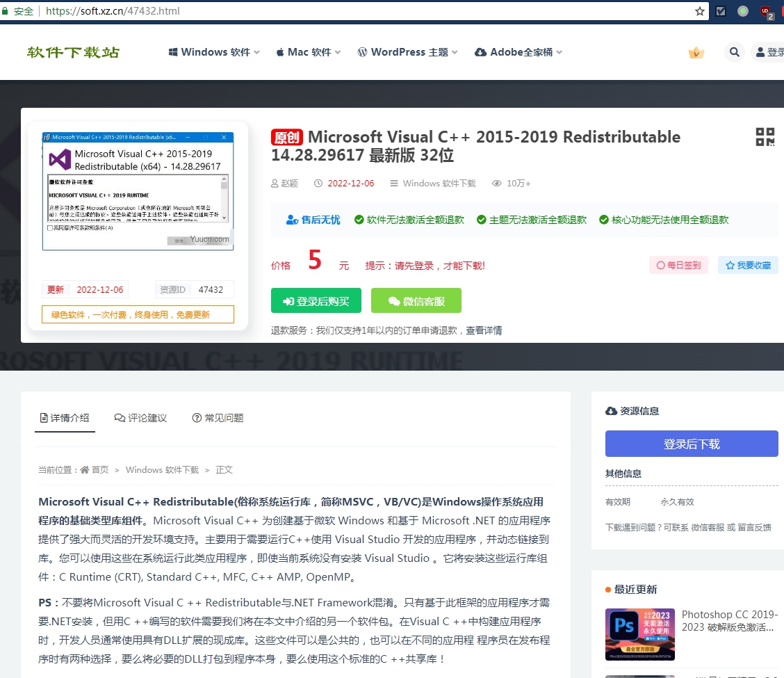Click the 主题无法激活全额退款 guarantee text

point(538,220)
